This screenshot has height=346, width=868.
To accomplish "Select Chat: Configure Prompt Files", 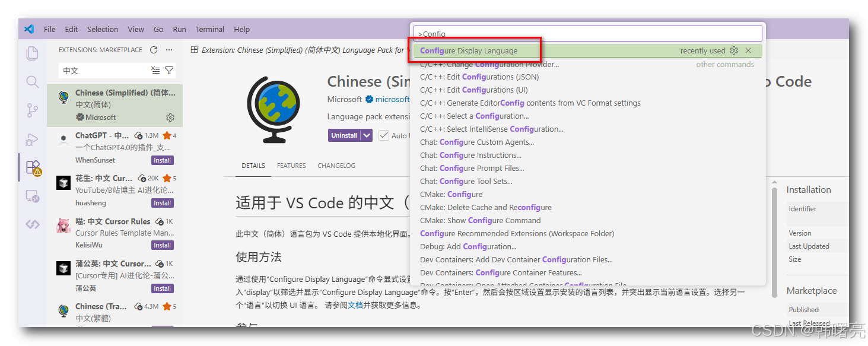I will coord(588,169).
